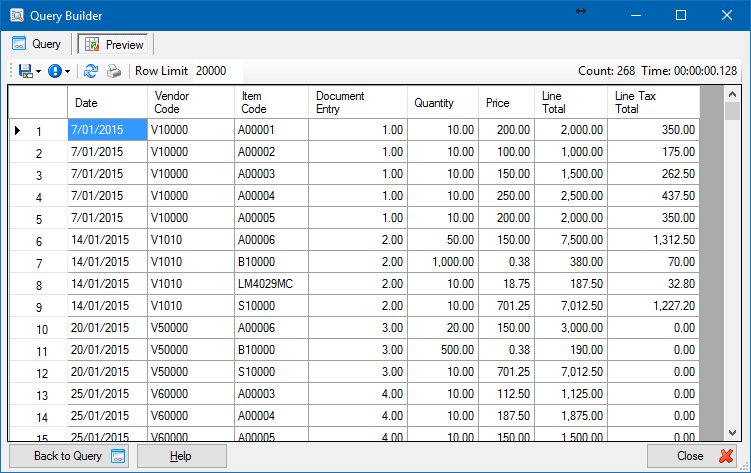Click the Count: 268 status text
This screenshot has width=751, height=473.
[x=606, y=71]
